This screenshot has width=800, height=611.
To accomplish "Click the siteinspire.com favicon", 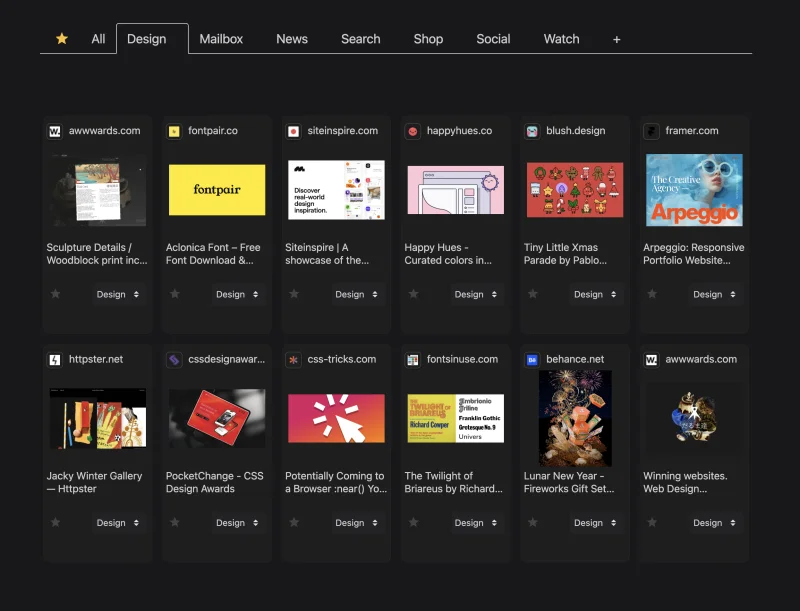I will [x=293, y=132].
